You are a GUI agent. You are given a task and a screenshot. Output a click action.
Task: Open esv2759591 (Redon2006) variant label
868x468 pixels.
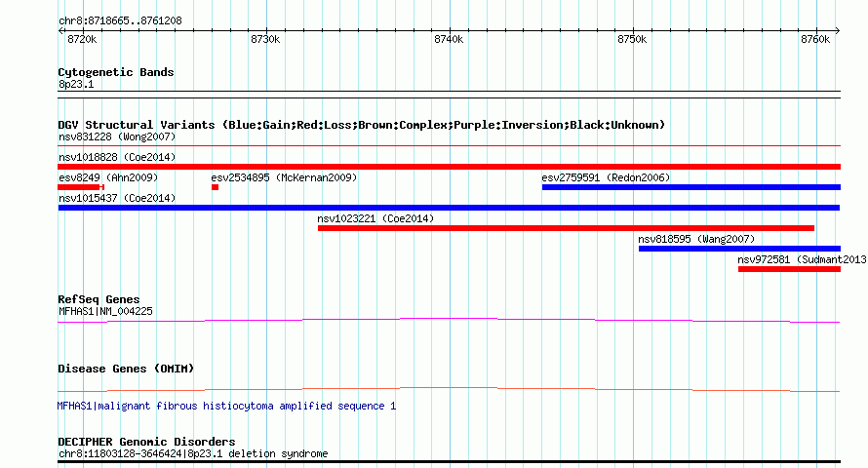click(606, 177)
